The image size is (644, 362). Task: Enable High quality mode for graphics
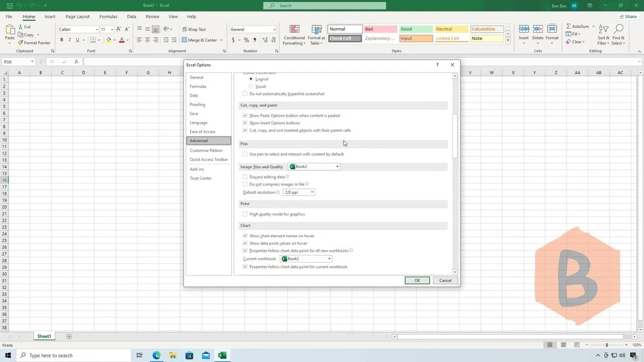pos(245,214)
